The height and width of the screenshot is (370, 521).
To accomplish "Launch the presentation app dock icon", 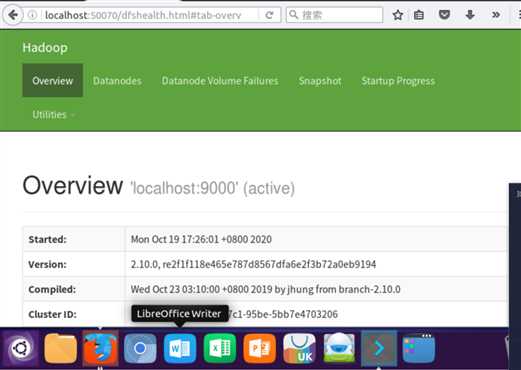I will 260,348.
